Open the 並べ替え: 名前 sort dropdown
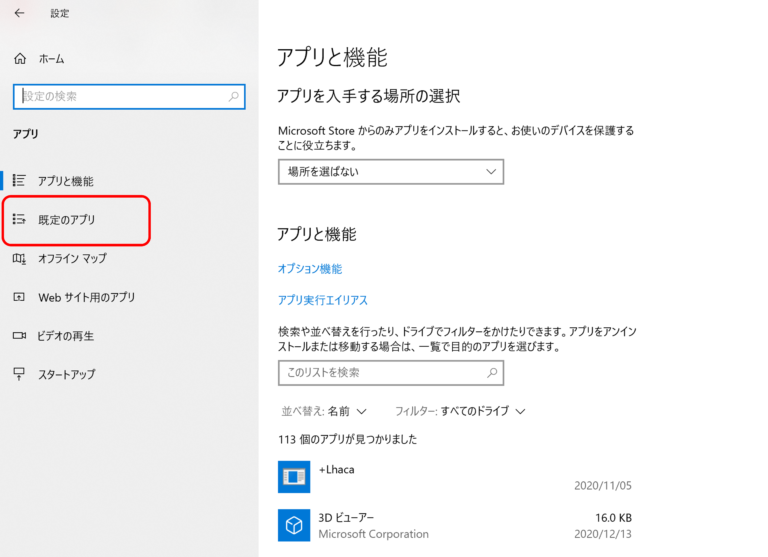768x557 pixels. (x=324, y=411)
